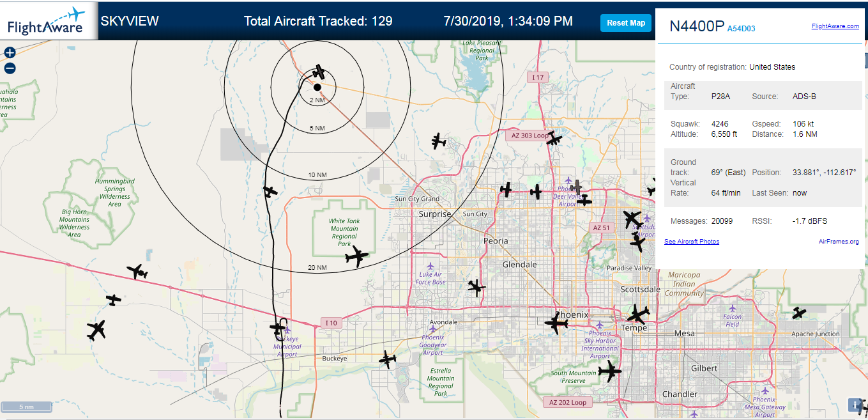Click the RSSI value -1.7 dBFS

(810, 221)
